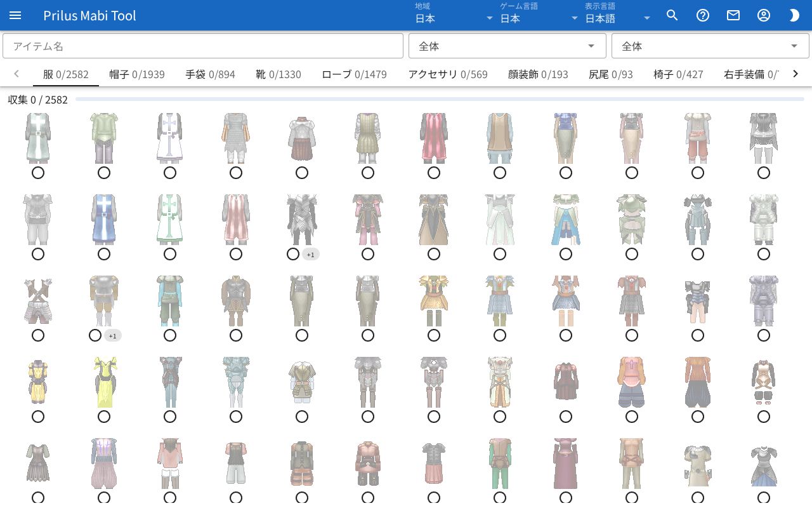The image size is (812, 508).
Task: Check the circle under orange top with blue skirt
Action: [632, 417]
